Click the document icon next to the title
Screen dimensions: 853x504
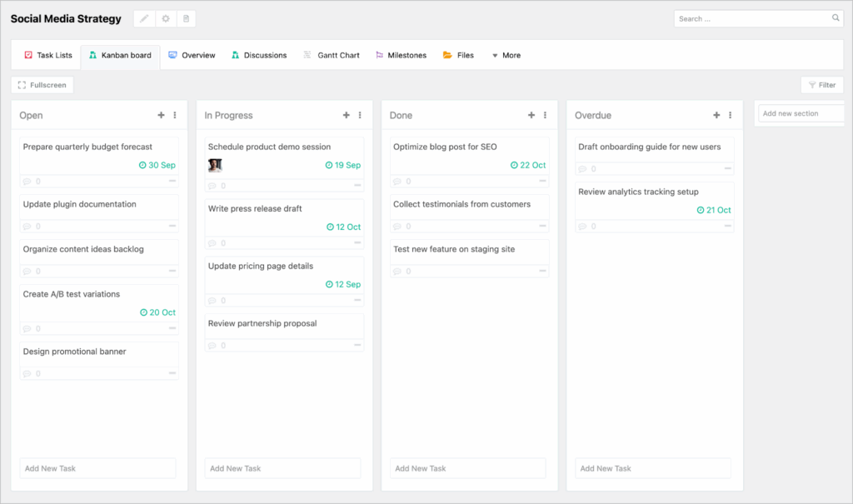186,17
